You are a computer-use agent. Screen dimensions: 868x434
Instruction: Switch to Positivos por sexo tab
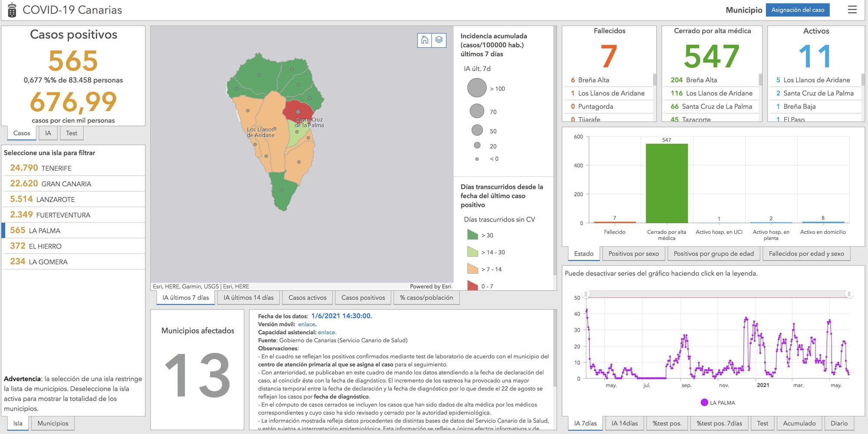633,254
